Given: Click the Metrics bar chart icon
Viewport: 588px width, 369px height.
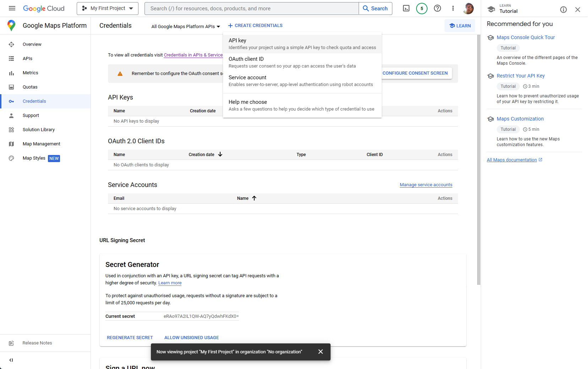Looking at the screenshot, I should pos(11,73).
